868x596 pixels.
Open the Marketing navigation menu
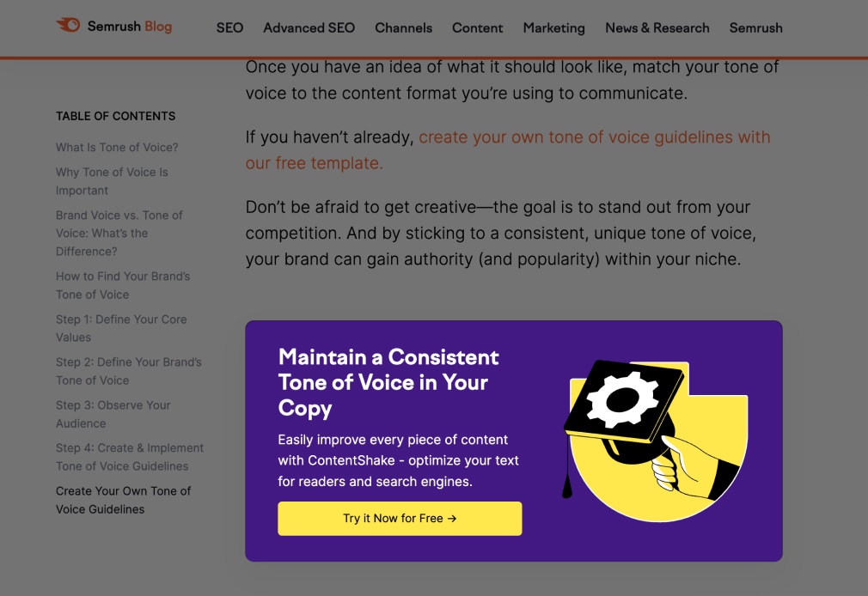pos(553,27)
